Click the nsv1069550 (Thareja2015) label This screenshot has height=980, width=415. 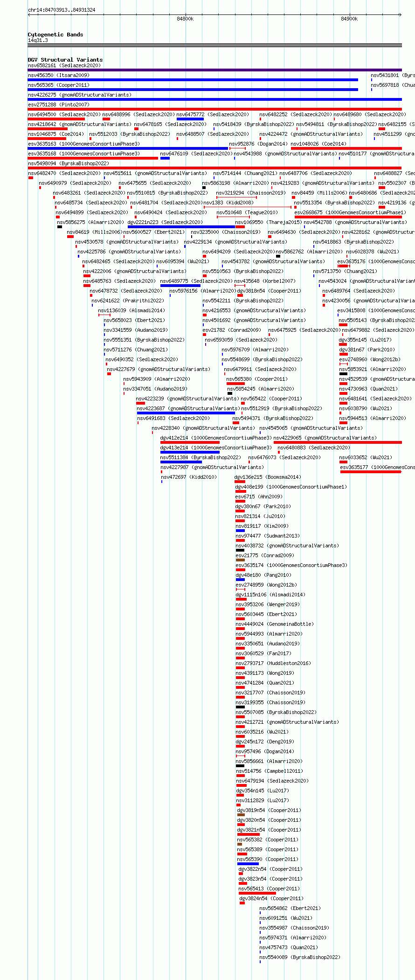268,222
